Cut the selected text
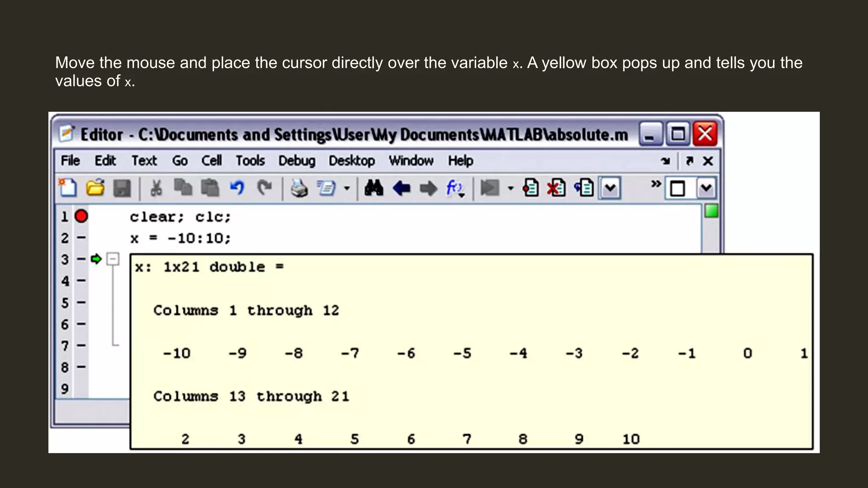868x488 pixels. (156, 188)
